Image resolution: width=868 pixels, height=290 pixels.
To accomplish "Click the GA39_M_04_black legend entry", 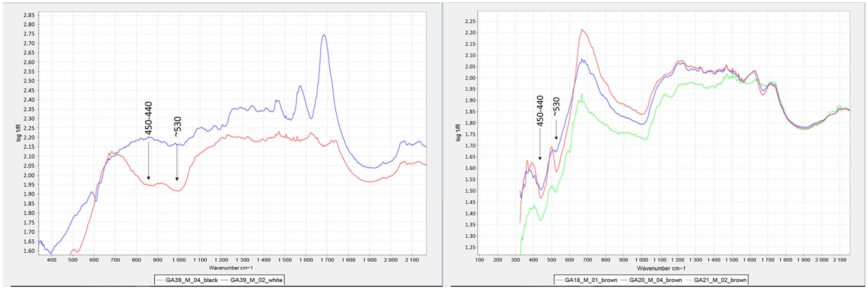I will 191,280.
